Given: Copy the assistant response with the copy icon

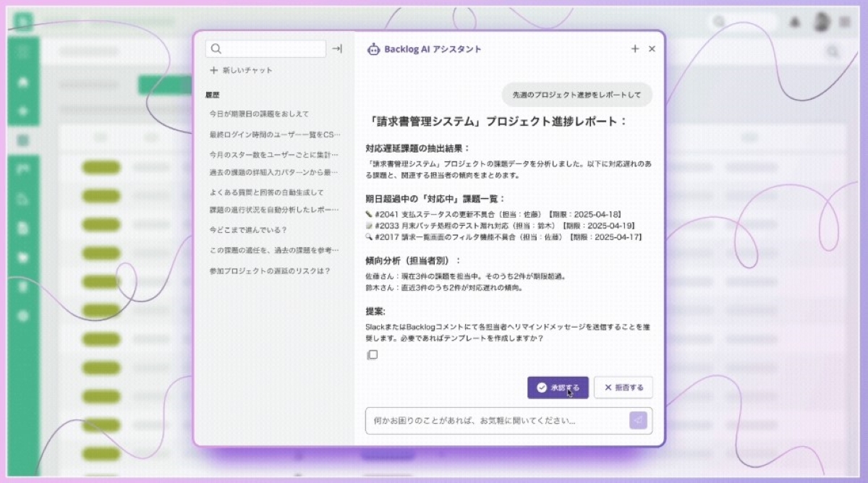Looking at the screenshot, I should [372, 354].
